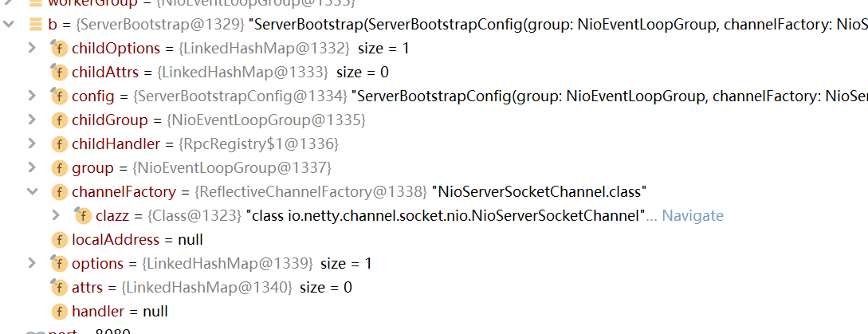Click the {Class@1323} value
Viewport: 868px width, 334px height.
pos(194,215)
